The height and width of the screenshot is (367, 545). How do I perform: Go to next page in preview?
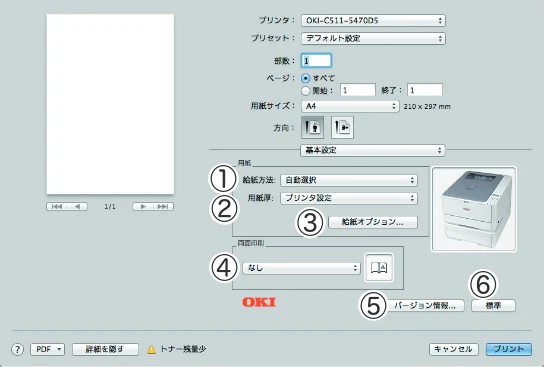point(143,206)
